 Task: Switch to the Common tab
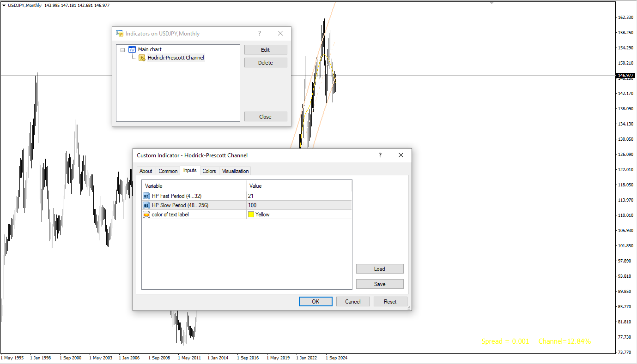pyautogui.click(x=168, y=171)
